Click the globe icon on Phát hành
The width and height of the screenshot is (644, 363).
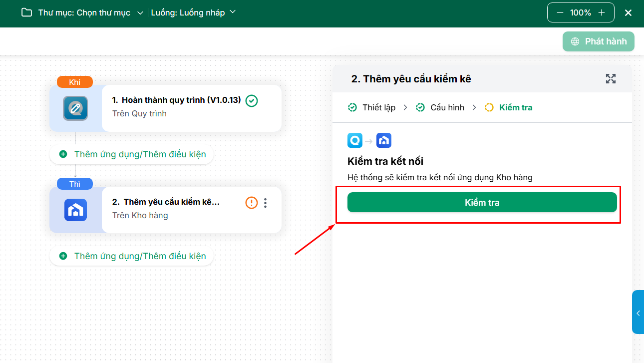tap(576, 41)
